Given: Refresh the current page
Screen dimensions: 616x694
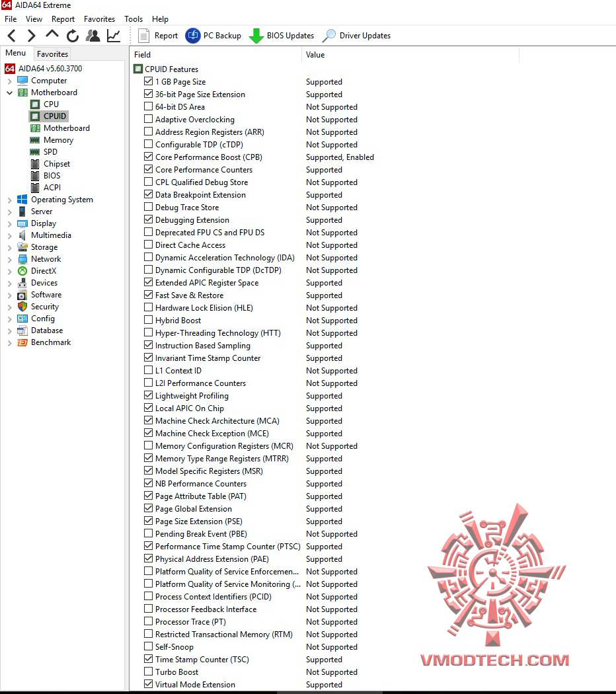Looking at the screenshot, I should tap(73, 36).
